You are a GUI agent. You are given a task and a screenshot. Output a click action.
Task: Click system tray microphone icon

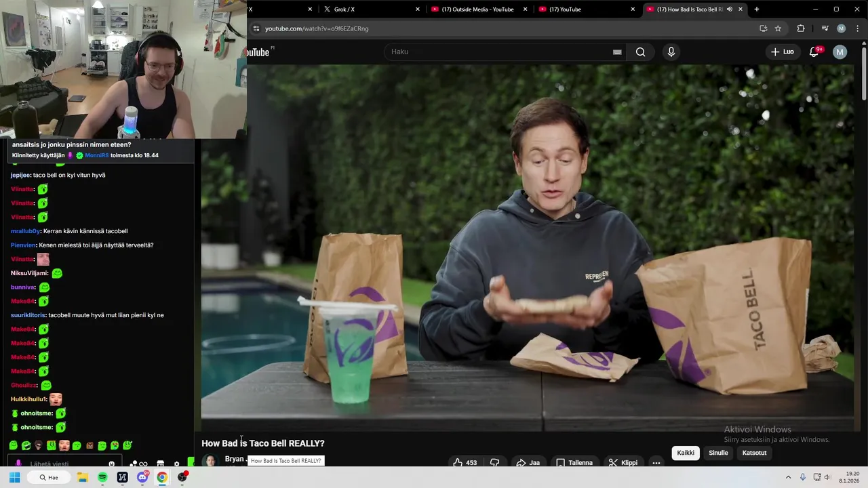tap(804, 477)
